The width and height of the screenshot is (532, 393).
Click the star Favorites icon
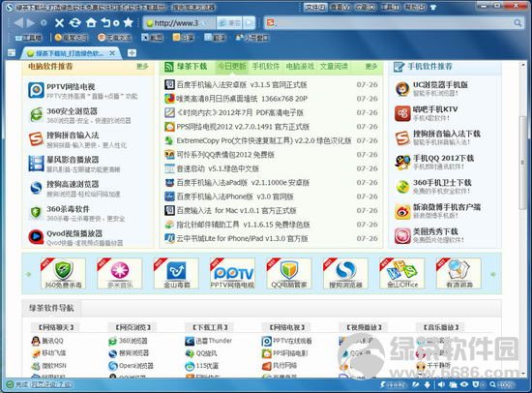point(128,23)
